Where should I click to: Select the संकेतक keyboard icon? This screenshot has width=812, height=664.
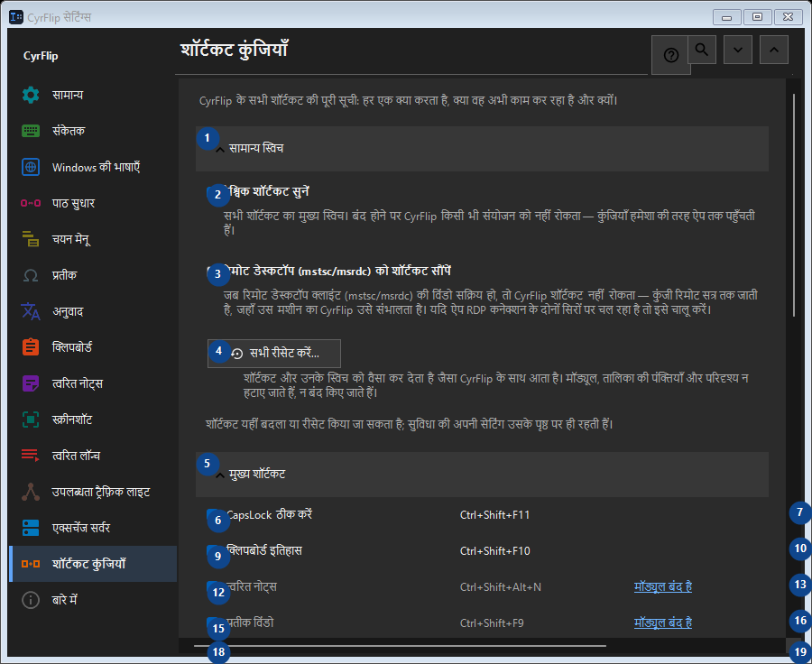pyautogui.click(x=31, y=131)
